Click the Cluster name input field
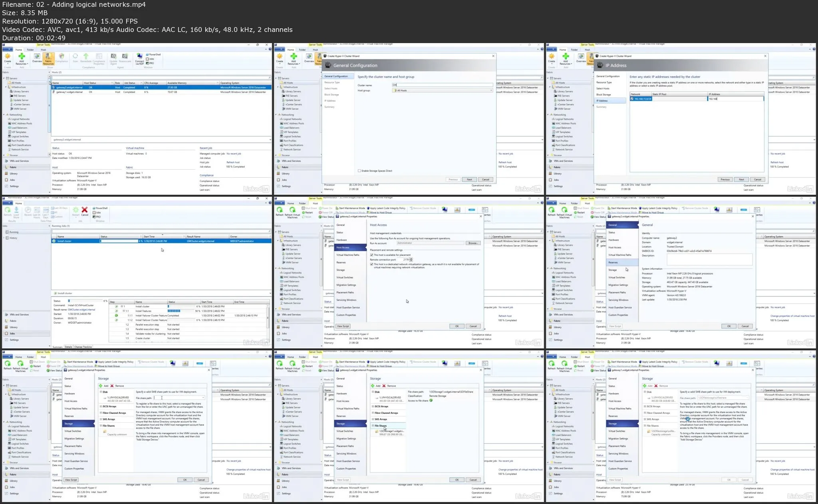Viewport: 818px width, 504px height. click(442, 85)
